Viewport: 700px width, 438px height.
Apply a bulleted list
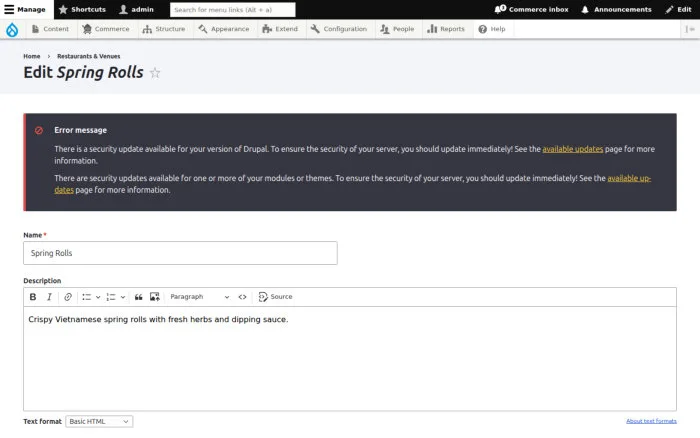(x=87, y=297)
